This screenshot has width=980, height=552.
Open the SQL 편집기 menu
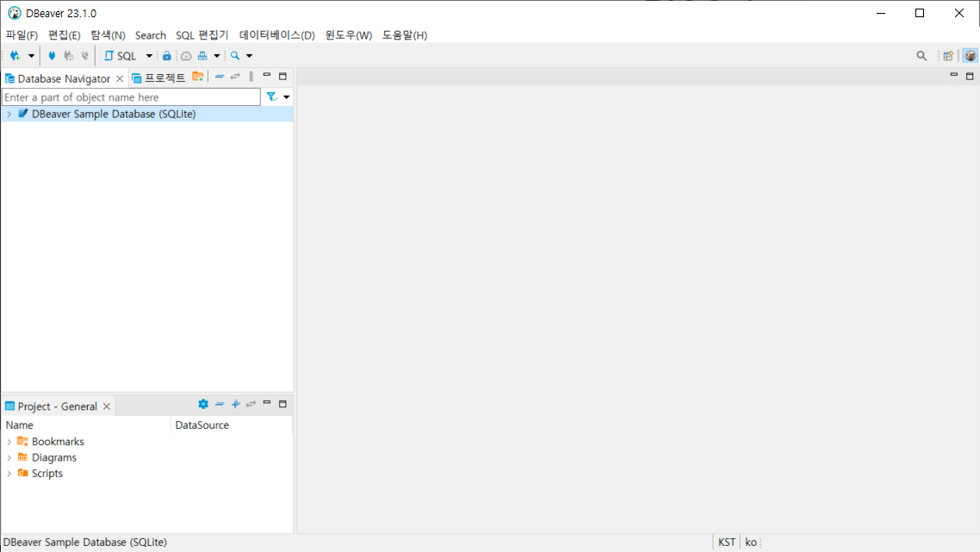pos(202,35)
